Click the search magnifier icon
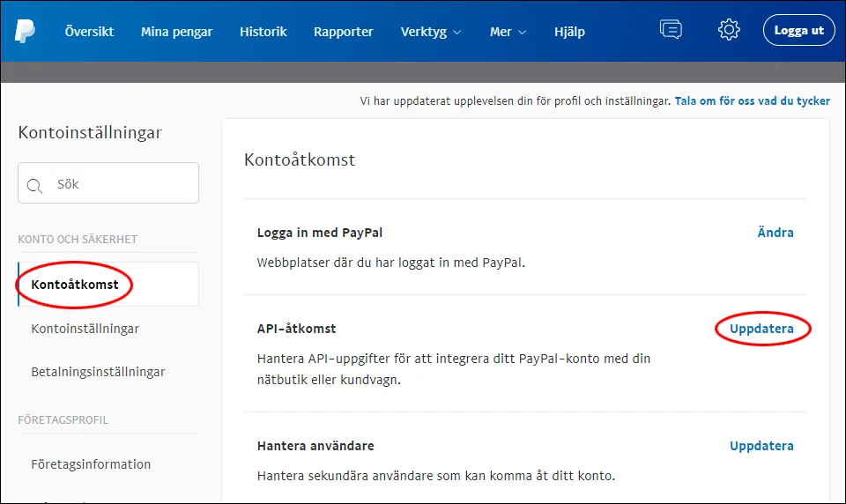The image size is (846, 504). pos(34,186)
